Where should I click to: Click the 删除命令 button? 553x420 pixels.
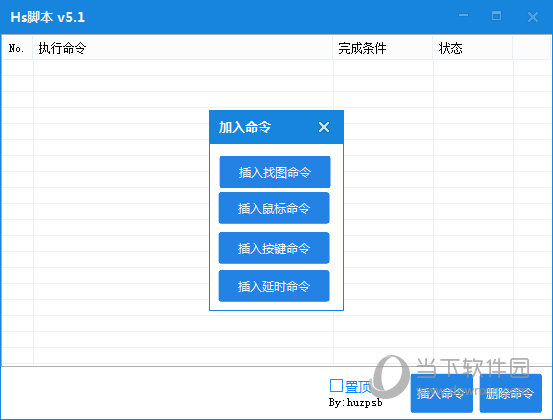coord(510,393)
